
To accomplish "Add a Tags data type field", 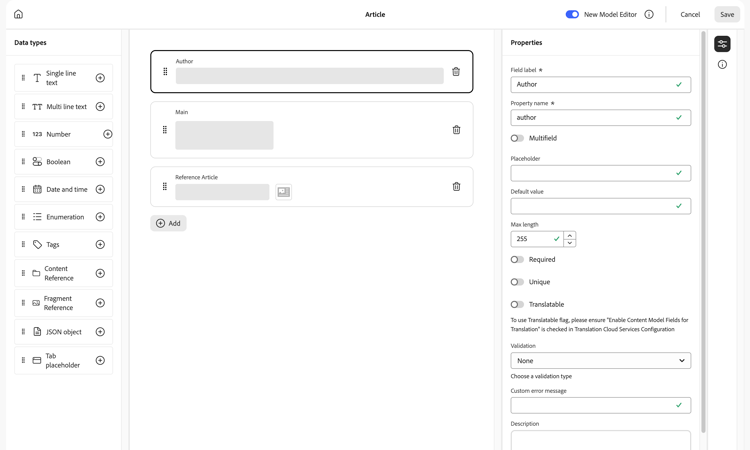I will tap(100, 244).
